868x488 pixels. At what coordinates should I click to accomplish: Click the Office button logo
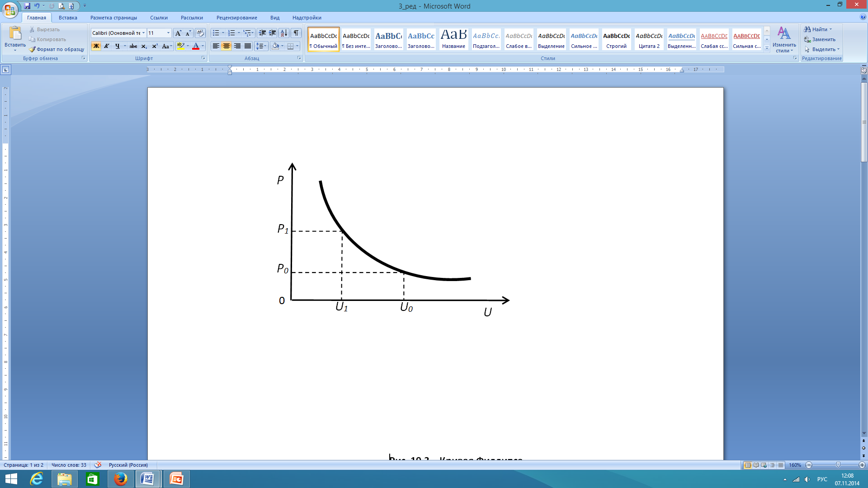pos(10,9)
